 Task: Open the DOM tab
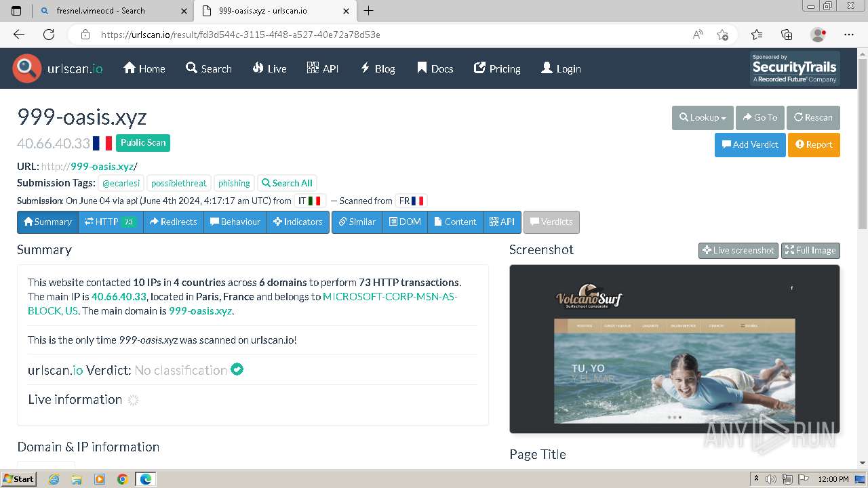tap(405, 222)
